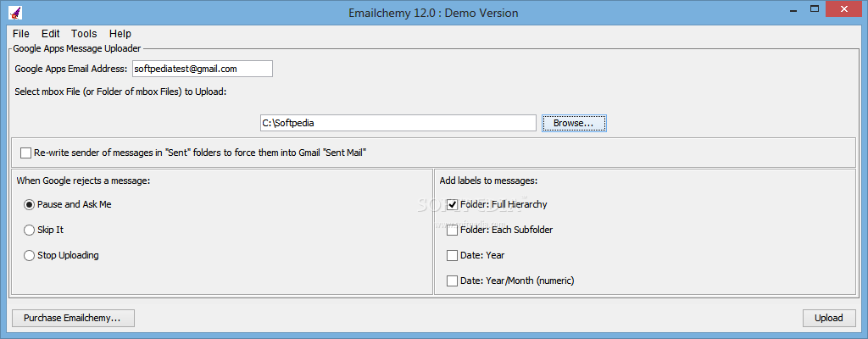Screen dimensions: 868x339
Task: Click the Emailchemy app icon in title bar
Action: pyautogui.click(x=14, y=12)
